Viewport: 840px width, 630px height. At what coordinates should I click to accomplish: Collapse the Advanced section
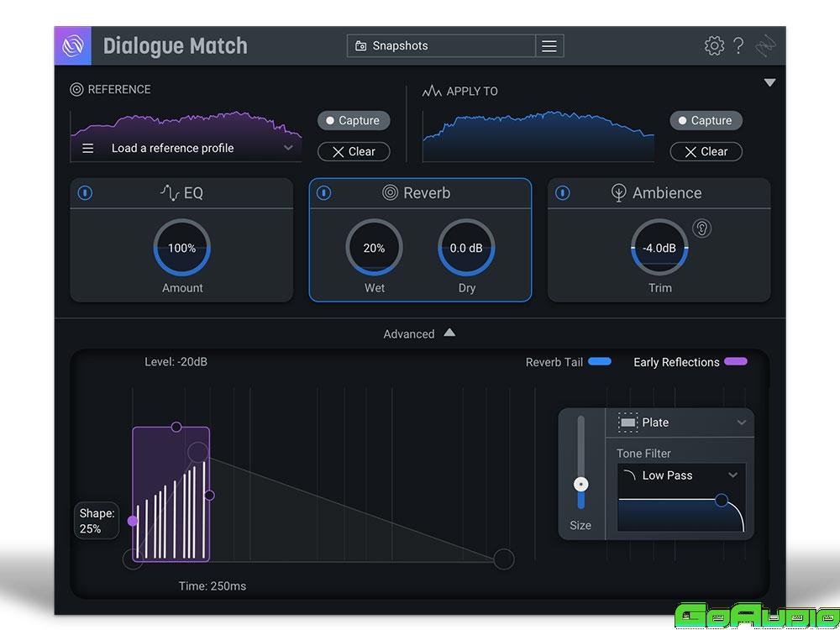click(449, 333)
